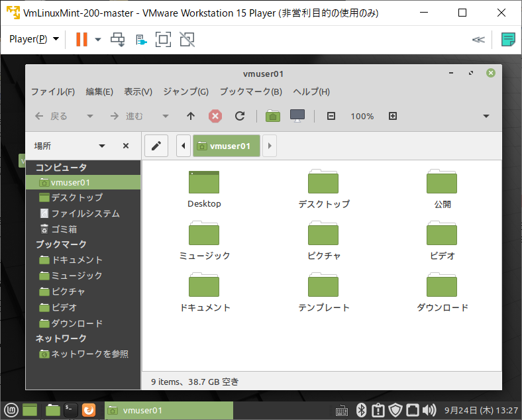Select the テンプレート folder

tap(323, 285)
